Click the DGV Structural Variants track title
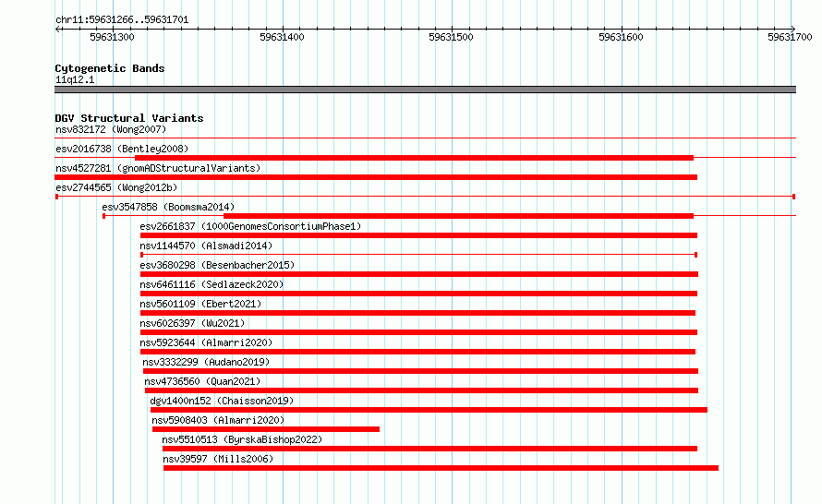 (129, 118)
